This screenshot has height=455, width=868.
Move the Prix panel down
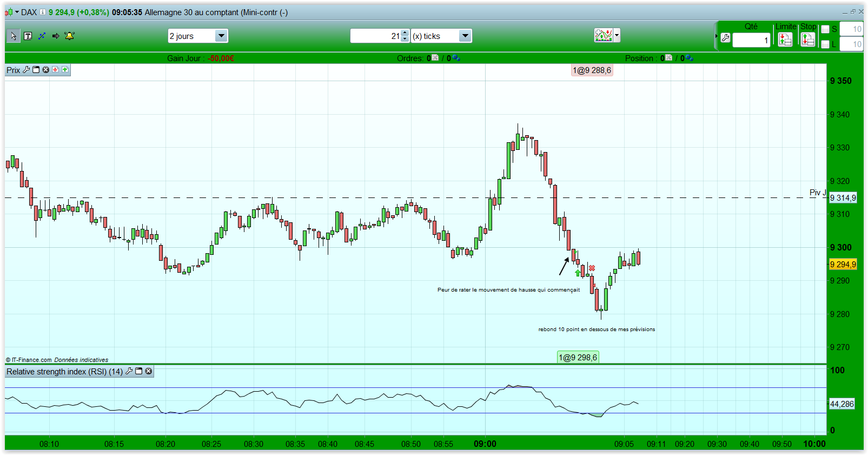coord(55,70)
